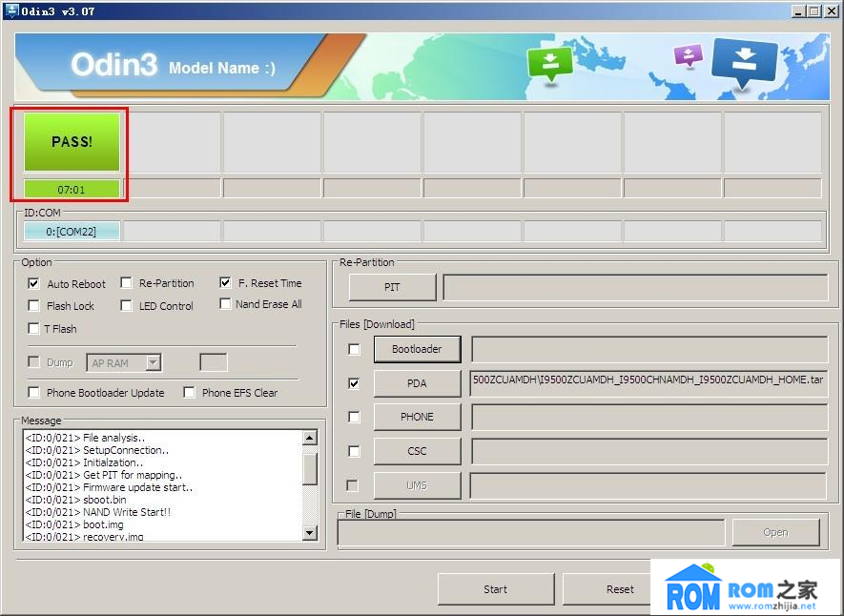Click the Bootloader file button
The image size is (844, 616).
[417, 349]
